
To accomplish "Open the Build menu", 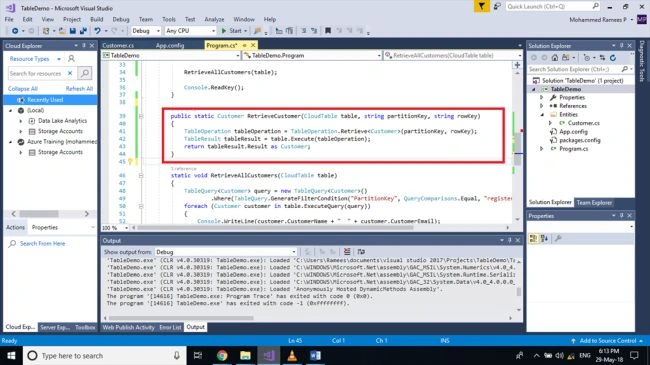I will coord(97,19).
